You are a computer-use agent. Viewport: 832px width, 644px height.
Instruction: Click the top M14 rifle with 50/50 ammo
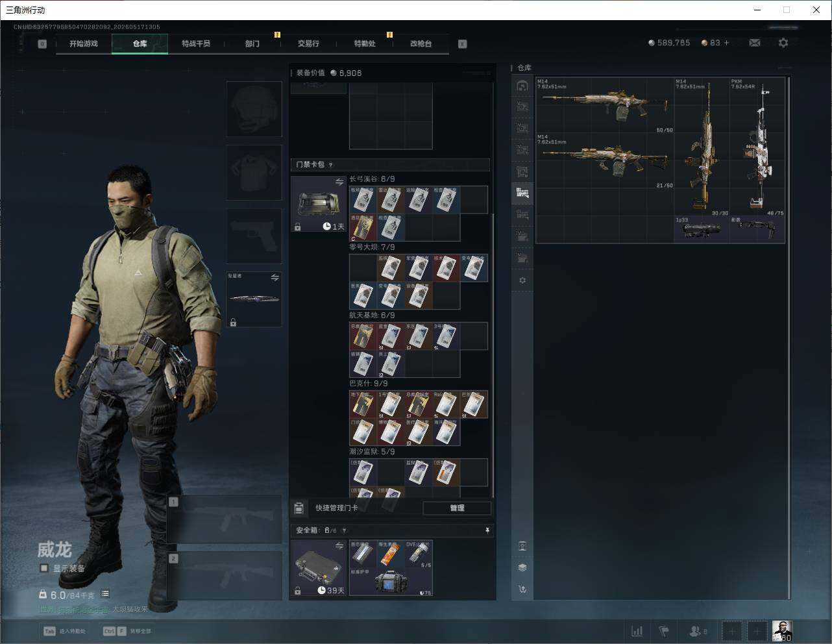pos(605,105)
